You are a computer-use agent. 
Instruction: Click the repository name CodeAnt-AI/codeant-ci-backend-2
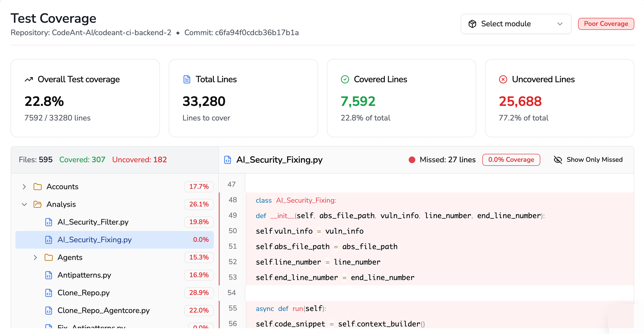(111, 33)
